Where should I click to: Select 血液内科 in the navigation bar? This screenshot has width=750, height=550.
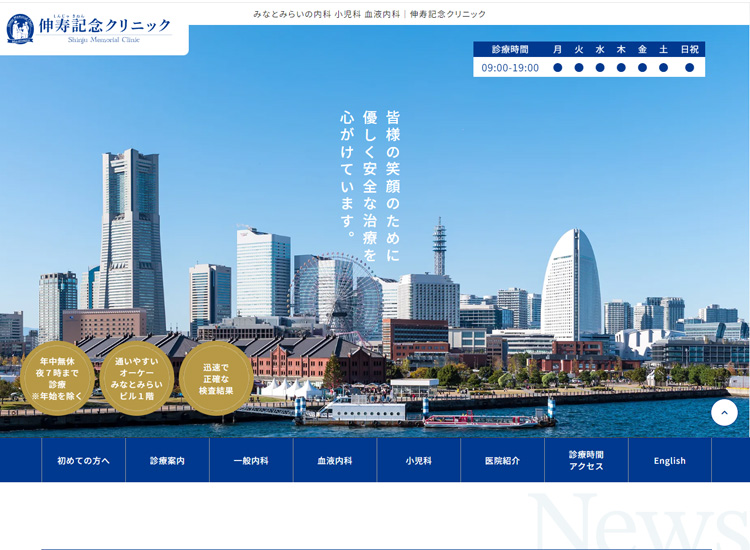pyautogui.click(x=335, y=461)
